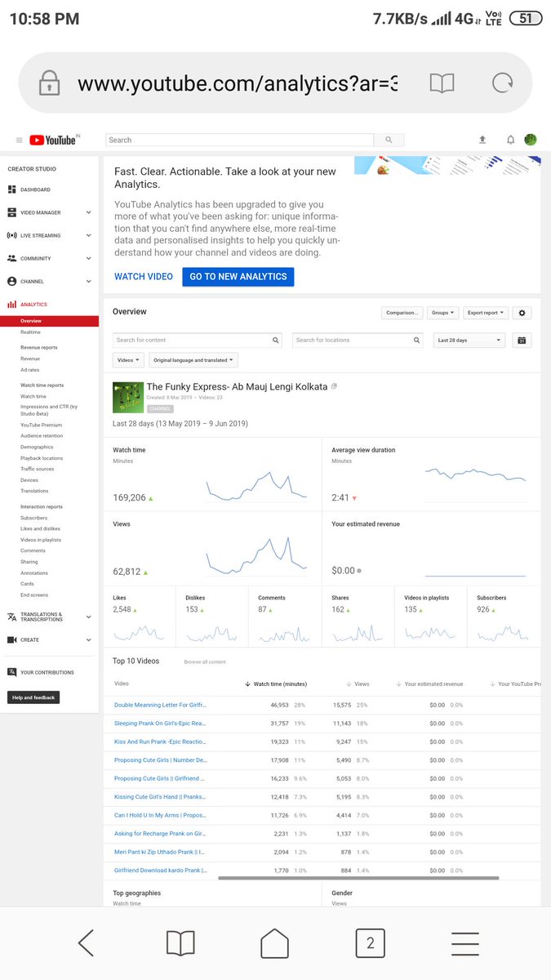
Task: Open the hamburger guide menu beside YouTube logo
Action: coord(20,140)
